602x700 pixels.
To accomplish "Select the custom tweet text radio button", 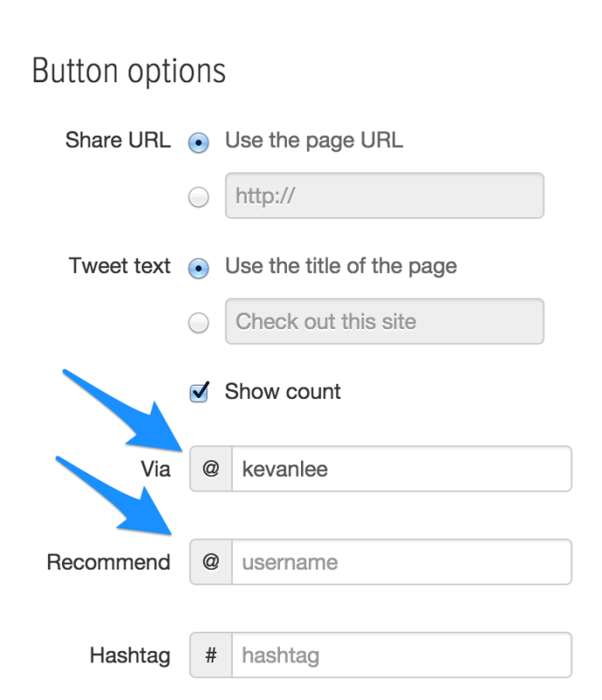I will tap(199, 322).
